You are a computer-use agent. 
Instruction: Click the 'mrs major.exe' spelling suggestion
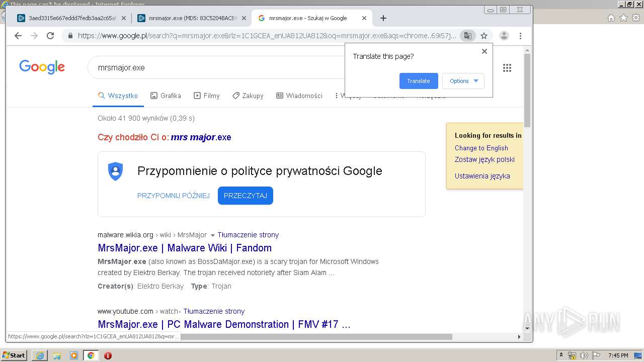pyautogui.click(x=201, y=137)
